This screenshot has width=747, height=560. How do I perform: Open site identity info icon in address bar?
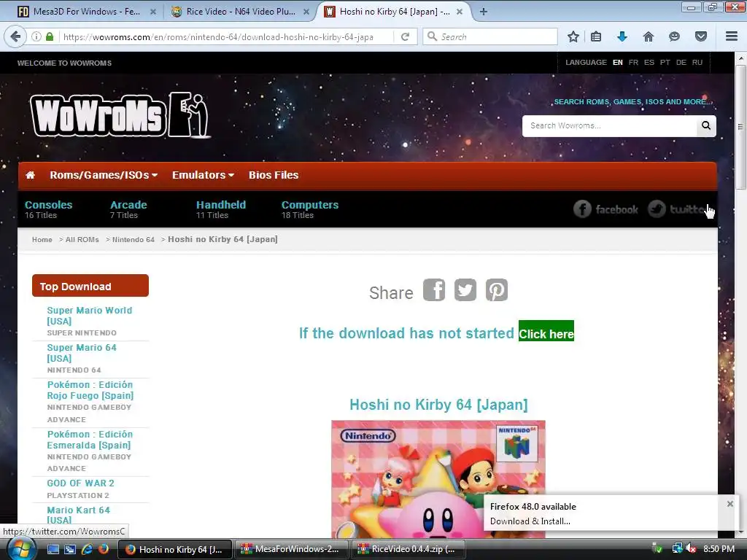[x=36, y=36]
